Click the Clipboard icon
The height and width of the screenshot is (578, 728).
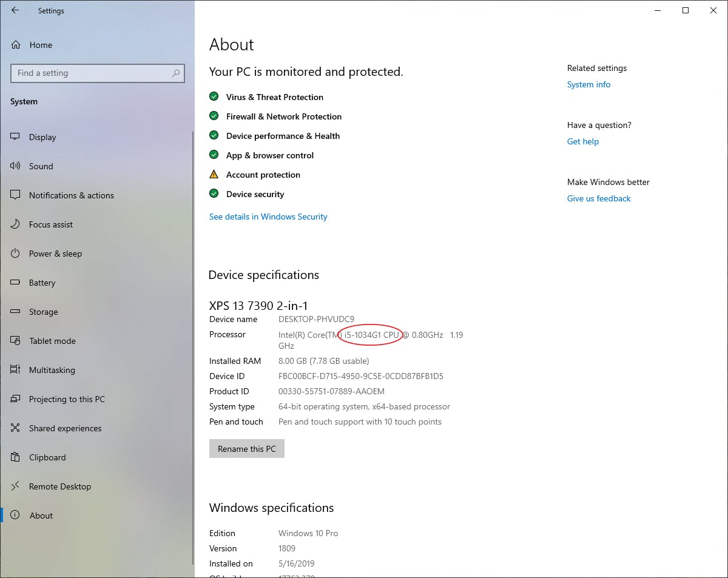click(x=16, y=457)
